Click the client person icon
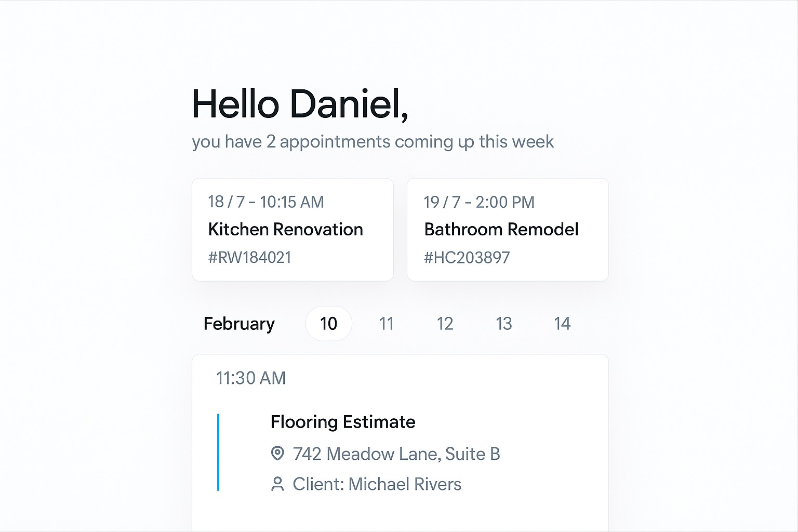This screenshot has width=798, height=532. tap(277, 484)
